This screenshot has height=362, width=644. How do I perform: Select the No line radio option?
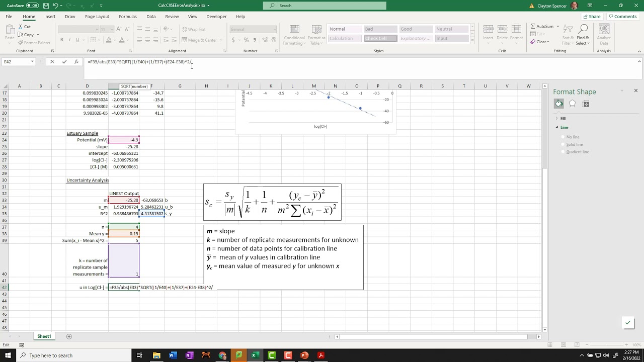point(569,137)
